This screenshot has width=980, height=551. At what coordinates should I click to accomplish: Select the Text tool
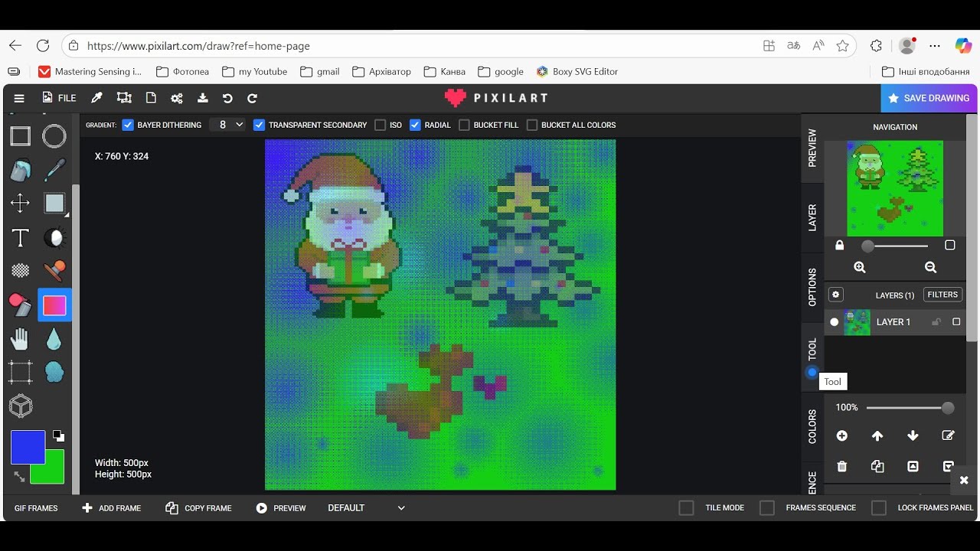[20, 237]
